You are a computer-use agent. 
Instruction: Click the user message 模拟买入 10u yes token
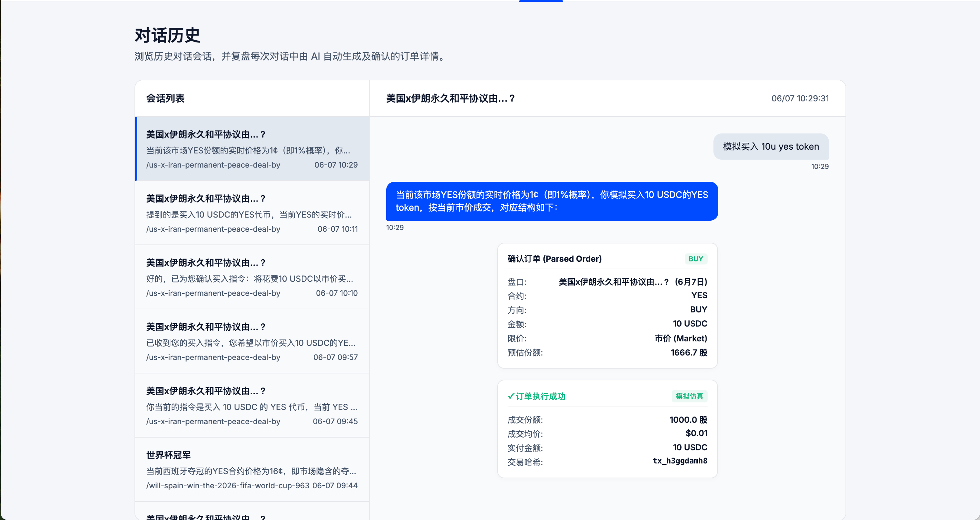click(771, 147)
